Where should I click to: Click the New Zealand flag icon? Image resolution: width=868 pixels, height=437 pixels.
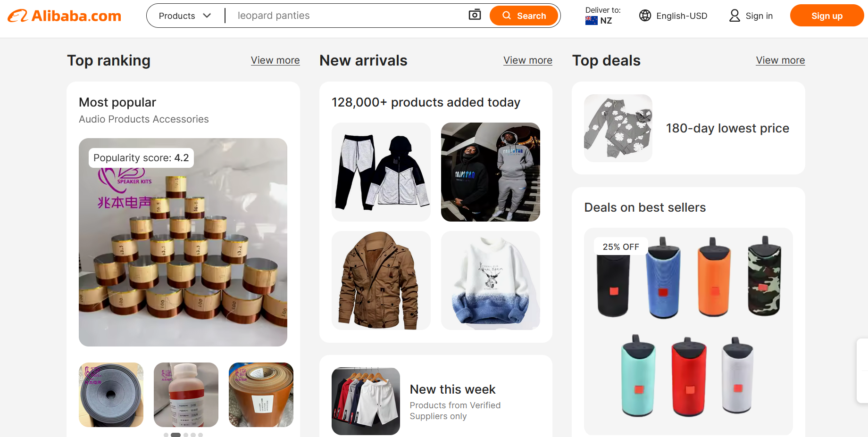[591, 21]
